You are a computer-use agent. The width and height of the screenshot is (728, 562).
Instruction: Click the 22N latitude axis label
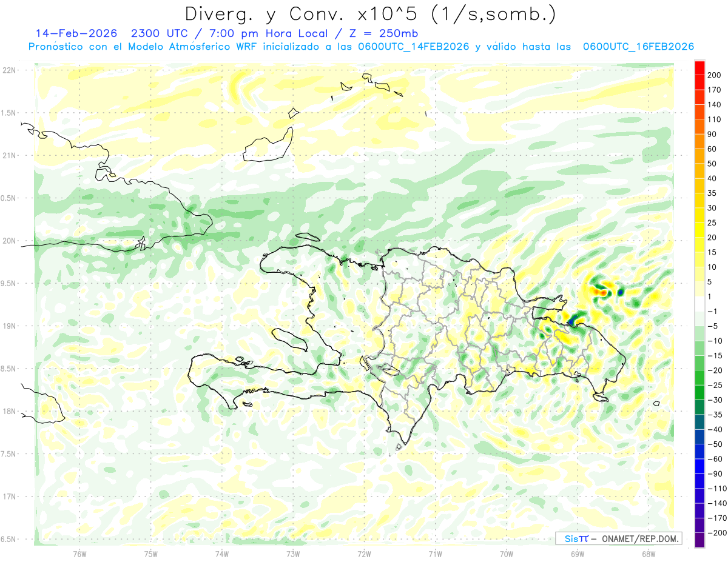point(9,70)
